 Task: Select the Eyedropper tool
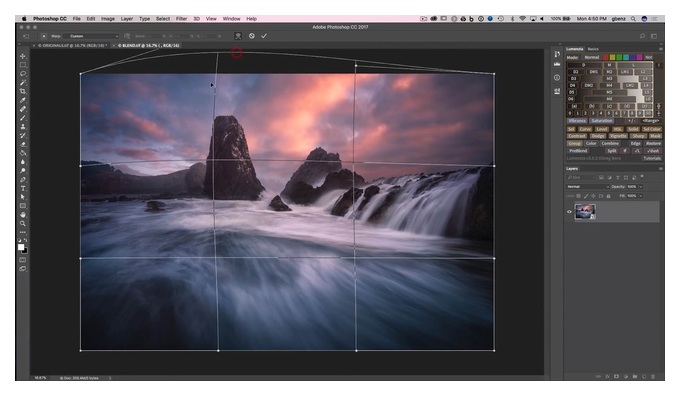pyautogui.click(x=23, y=100)
